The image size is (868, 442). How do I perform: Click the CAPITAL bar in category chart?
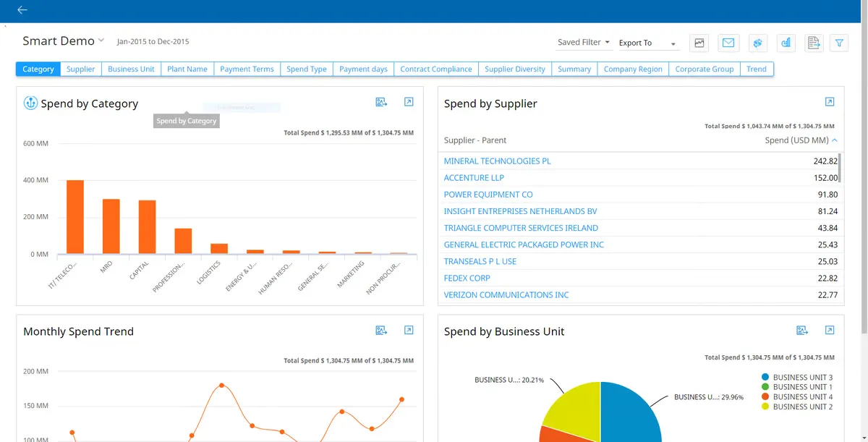(x=148, y=227)
